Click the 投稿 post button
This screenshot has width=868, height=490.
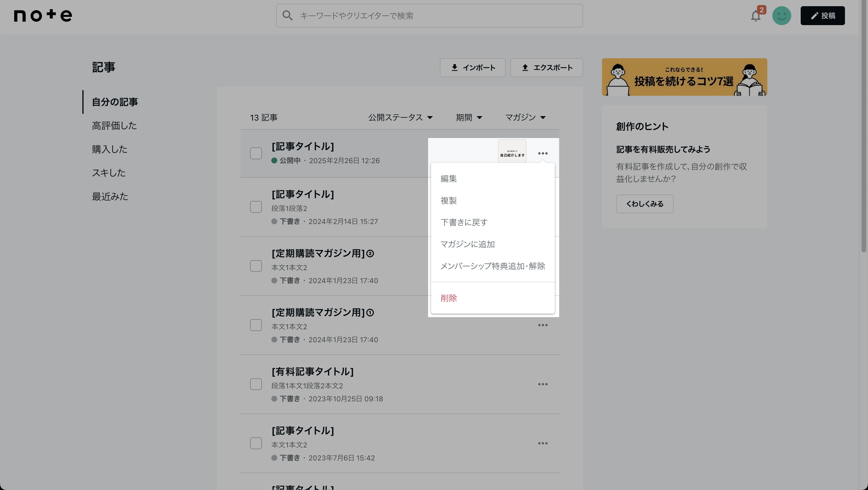(823, 15)
